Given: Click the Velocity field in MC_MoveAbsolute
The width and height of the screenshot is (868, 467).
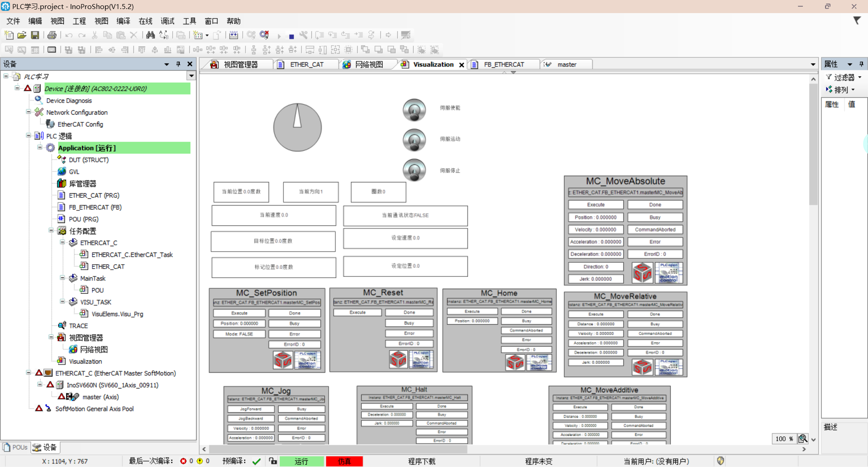Looking at the screenshot, I should click(596, 229).
